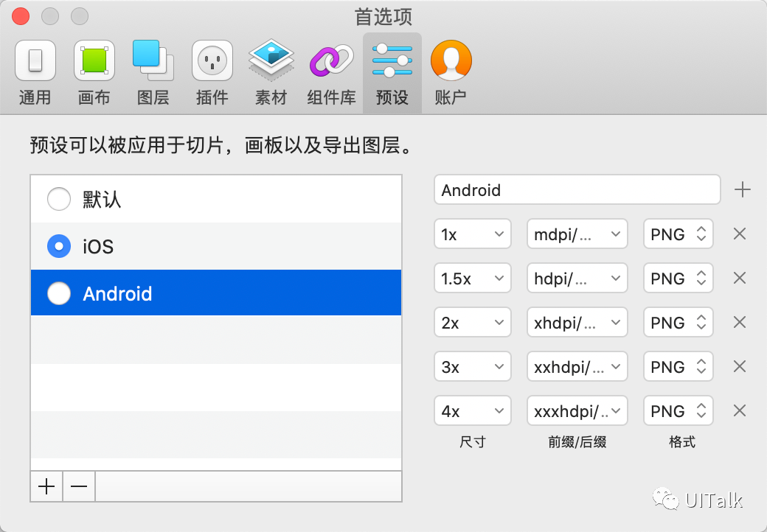Open the 3x size dropdown

(473, 366)
